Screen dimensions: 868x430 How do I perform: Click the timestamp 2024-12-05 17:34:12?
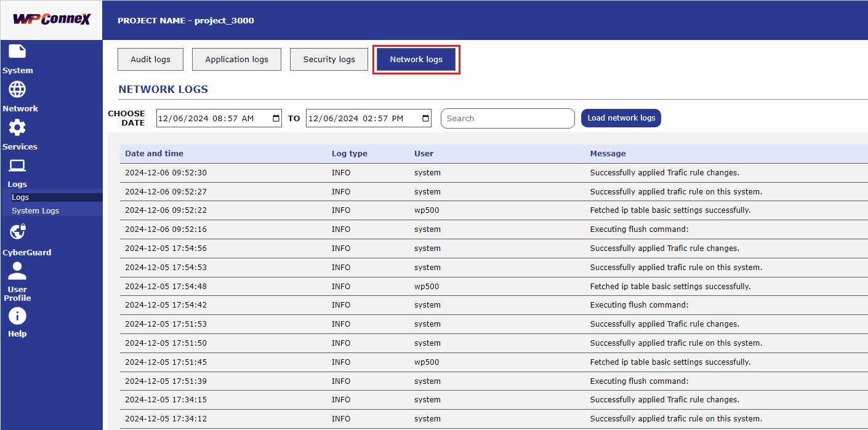click(x=166, y=419)
